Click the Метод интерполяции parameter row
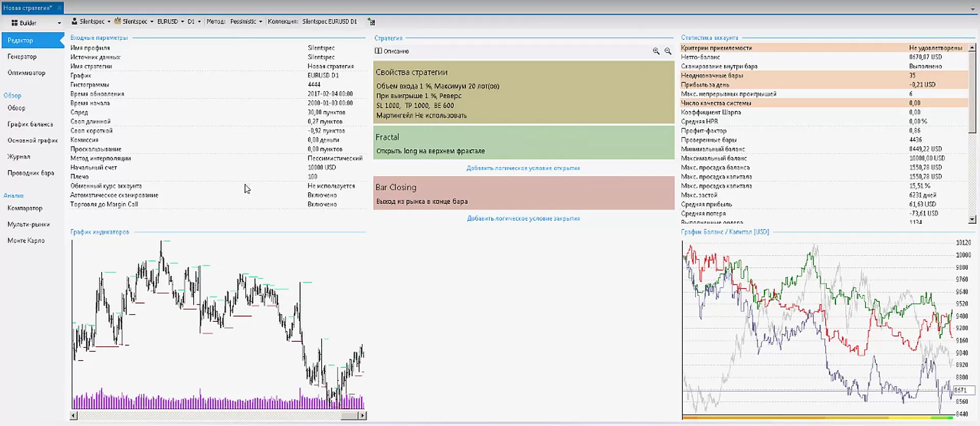 tap(218, 158)
